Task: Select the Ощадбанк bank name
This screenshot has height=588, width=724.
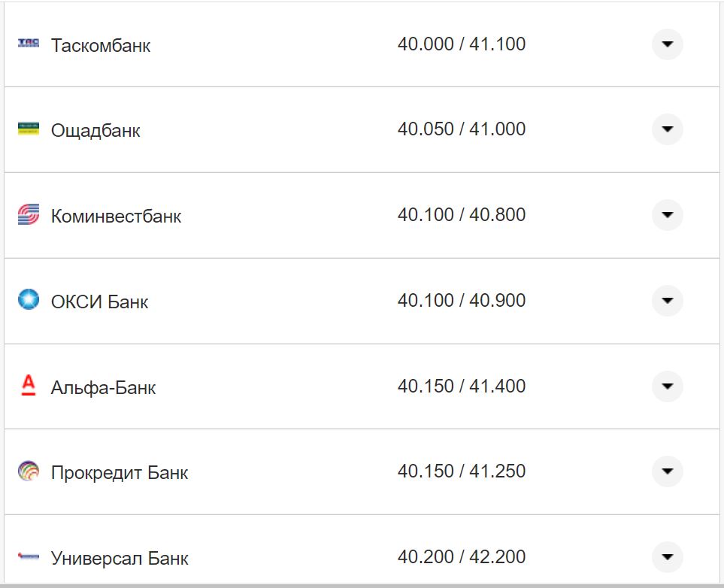Action: 95,131
